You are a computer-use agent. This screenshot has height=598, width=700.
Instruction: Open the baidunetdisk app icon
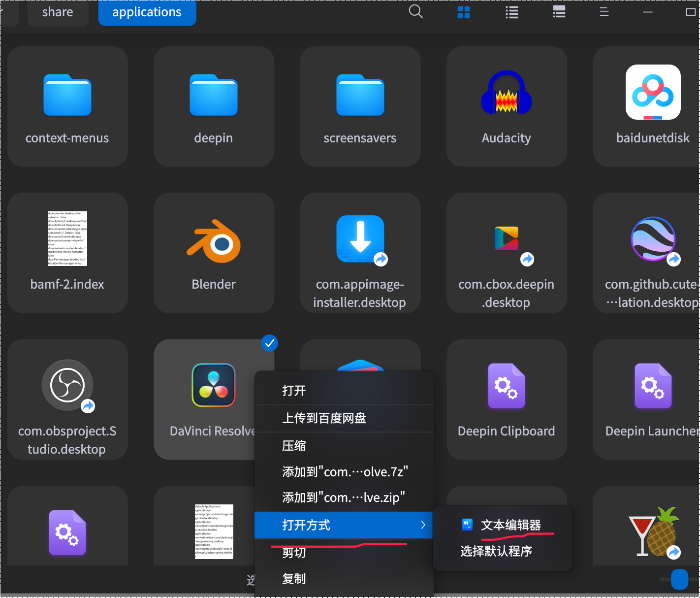[653, 93]
